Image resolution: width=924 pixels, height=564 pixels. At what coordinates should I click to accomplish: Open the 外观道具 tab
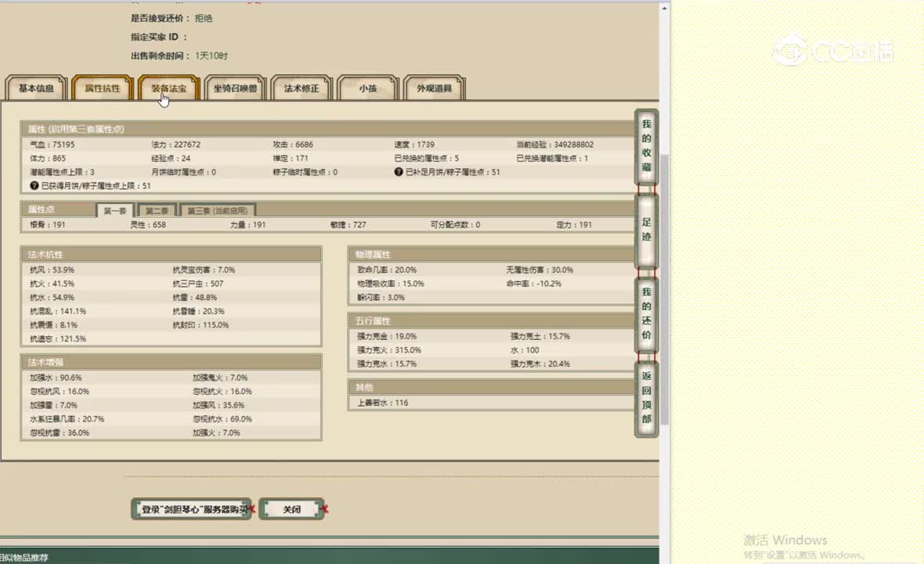point(435,89)
